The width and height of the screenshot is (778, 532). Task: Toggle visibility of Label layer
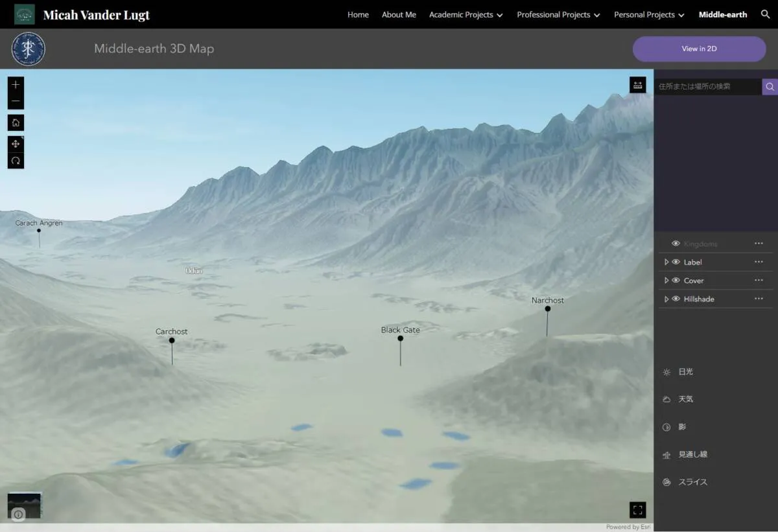(676, 262)
